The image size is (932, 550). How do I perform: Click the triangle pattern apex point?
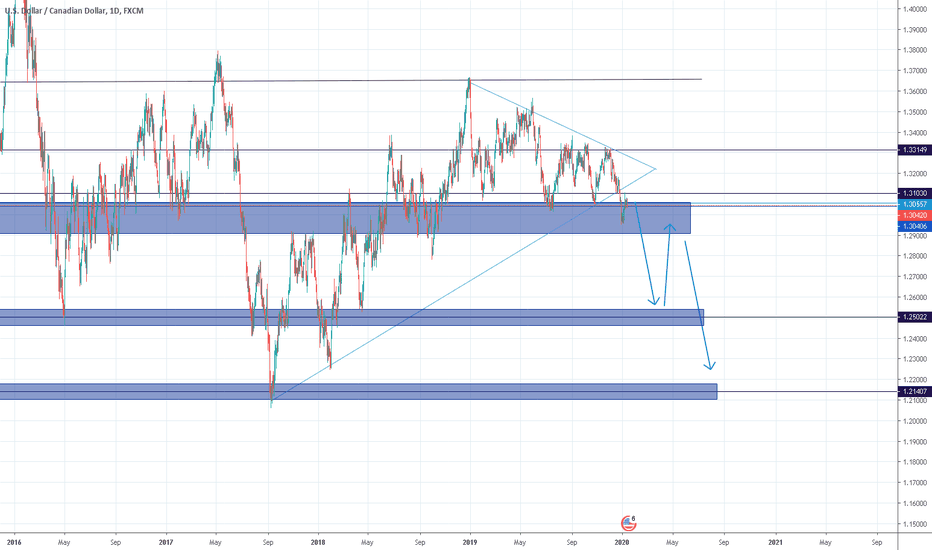click(x=655, y=168)
